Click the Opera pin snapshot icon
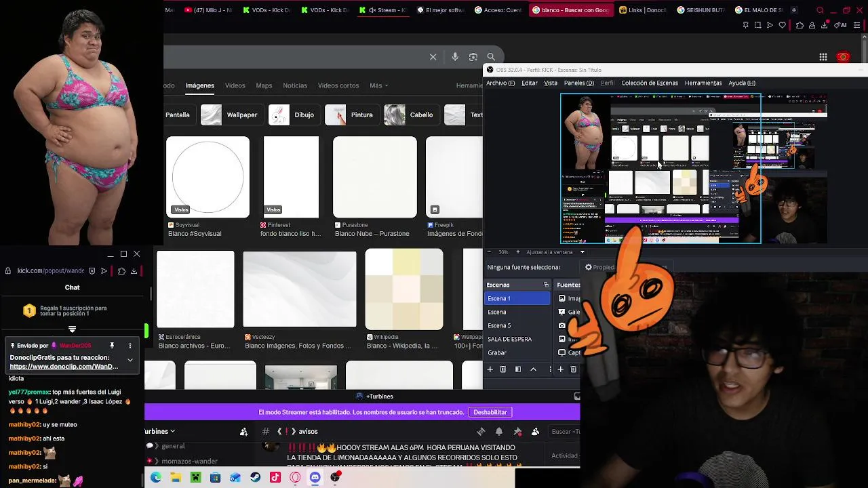 (745, 25)
